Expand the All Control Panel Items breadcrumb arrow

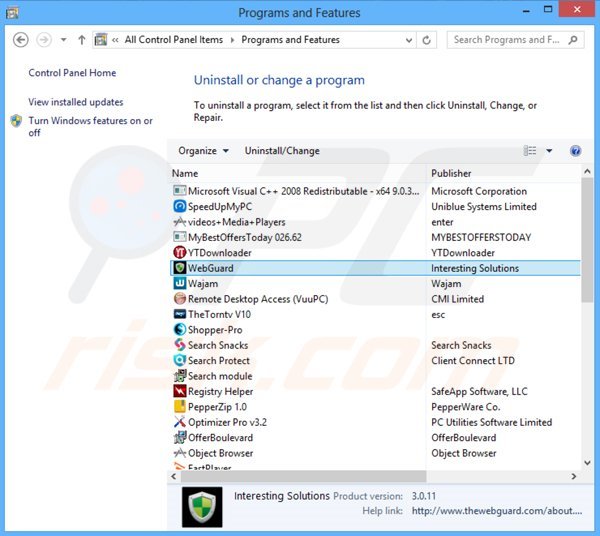tap(232, 40)
